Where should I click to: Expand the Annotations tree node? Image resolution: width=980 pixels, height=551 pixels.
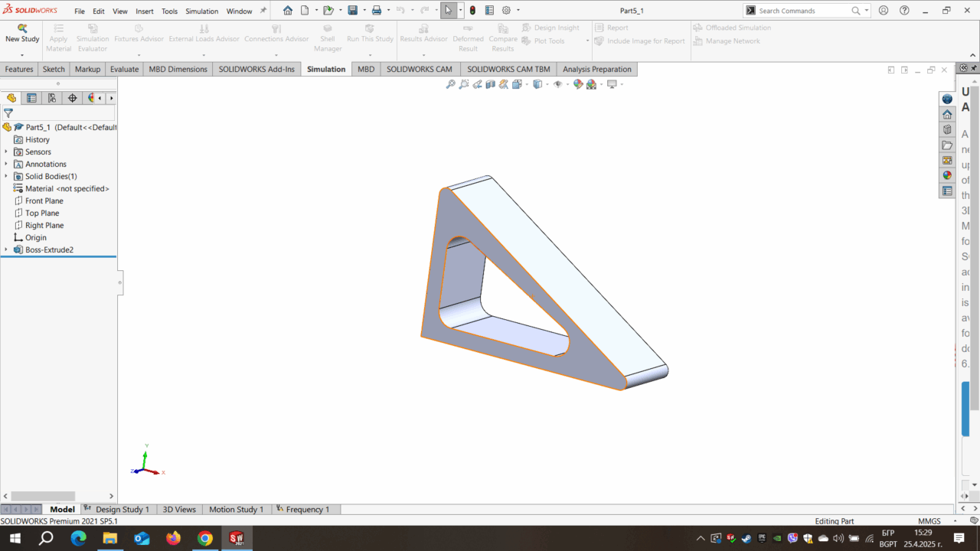tap(6, 164)
